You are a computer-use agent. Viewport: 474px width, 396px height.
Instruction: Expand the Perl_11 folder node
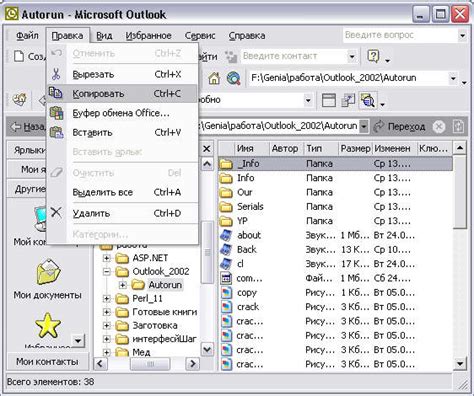click(x=107, y=298)
